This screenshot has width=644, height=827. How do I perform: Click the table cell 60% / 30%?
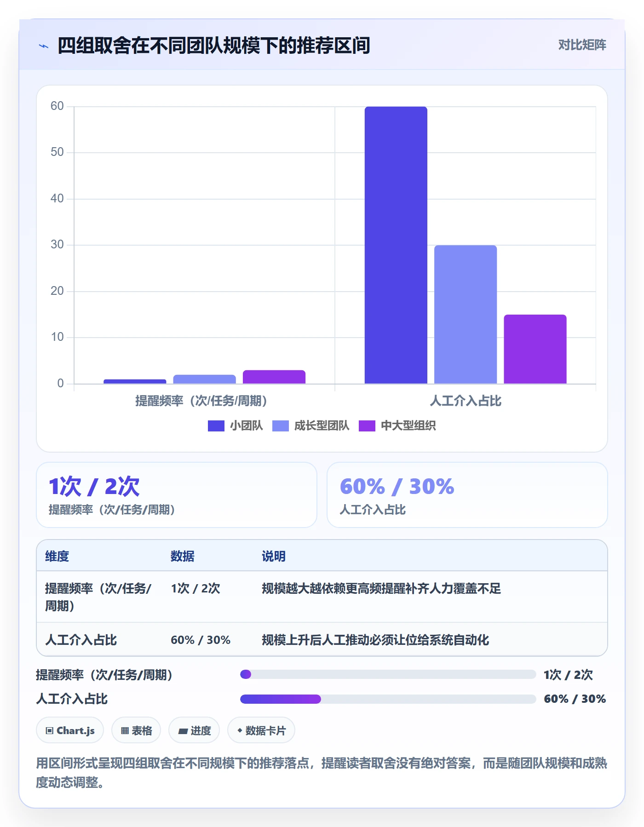[x=201, y=640]
